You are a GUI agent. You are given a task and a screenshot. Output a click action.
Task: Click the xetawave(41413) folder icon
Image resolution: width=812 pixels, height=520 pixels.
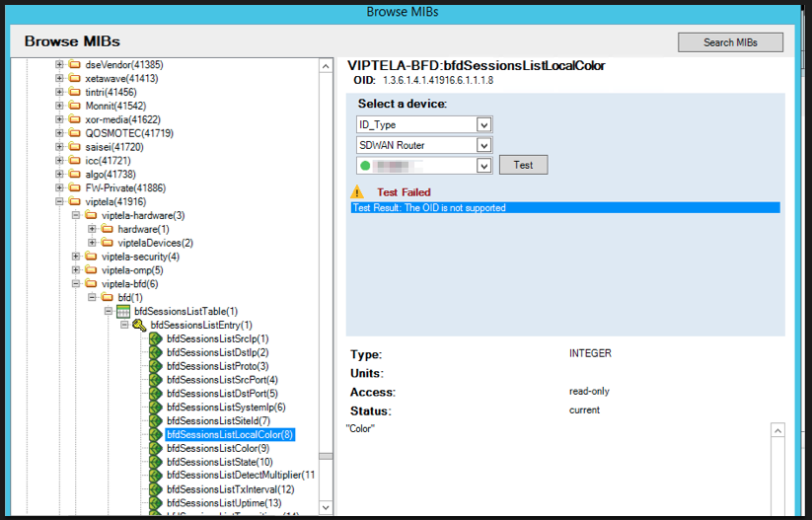75,78
